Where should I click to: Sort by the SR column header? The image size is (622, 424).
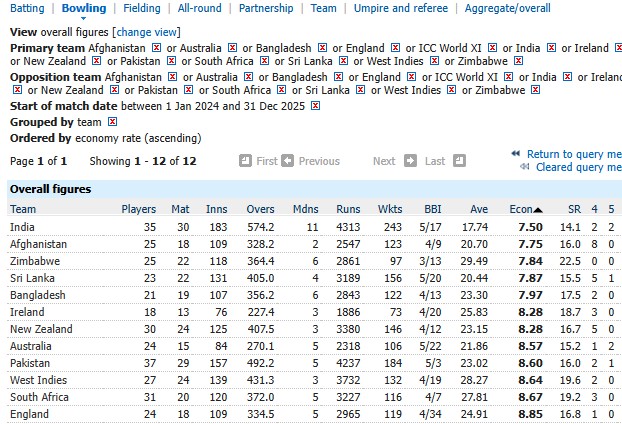(574, 209)
